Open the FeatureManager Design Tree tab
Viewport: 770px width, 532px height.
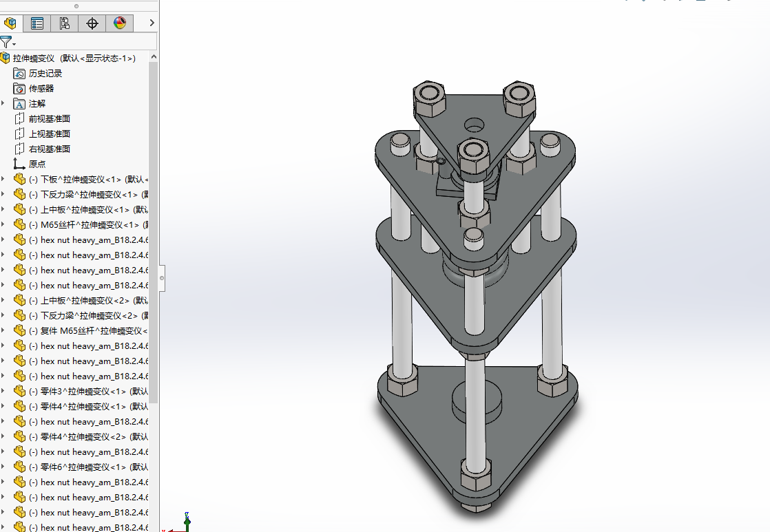click(10, 23)
